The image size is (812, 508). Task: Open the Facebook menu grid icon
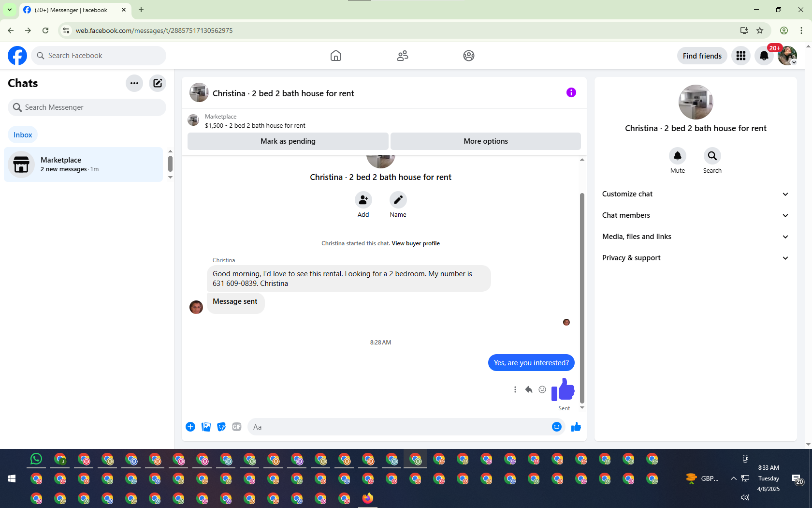point(741,56)
